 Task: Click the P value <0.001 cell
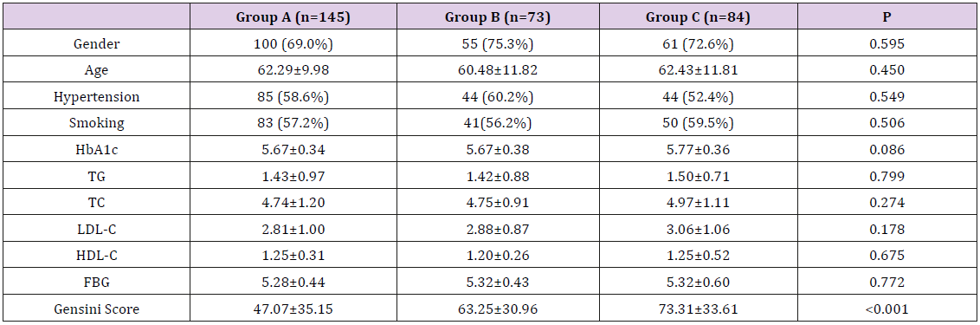(888, 309)
